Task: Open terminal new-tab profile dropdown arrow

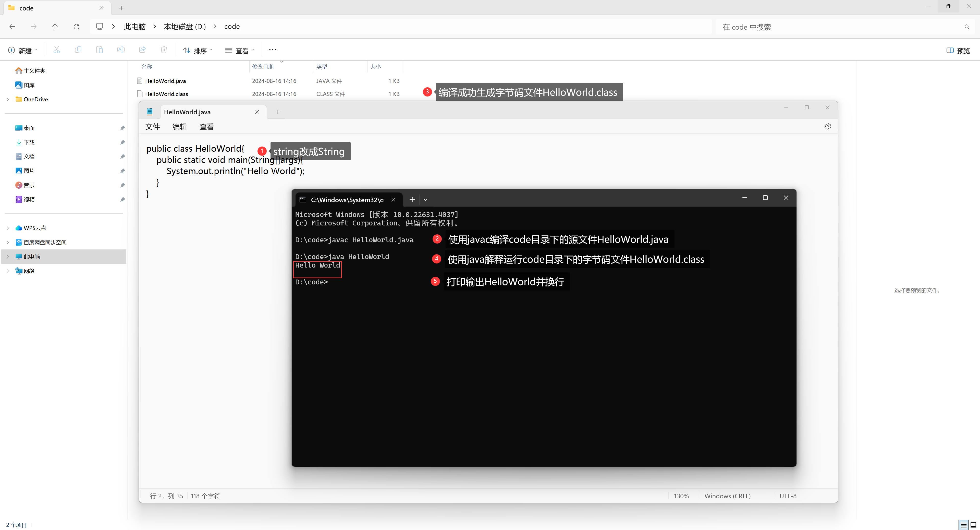Action: (x=425, y=200)
